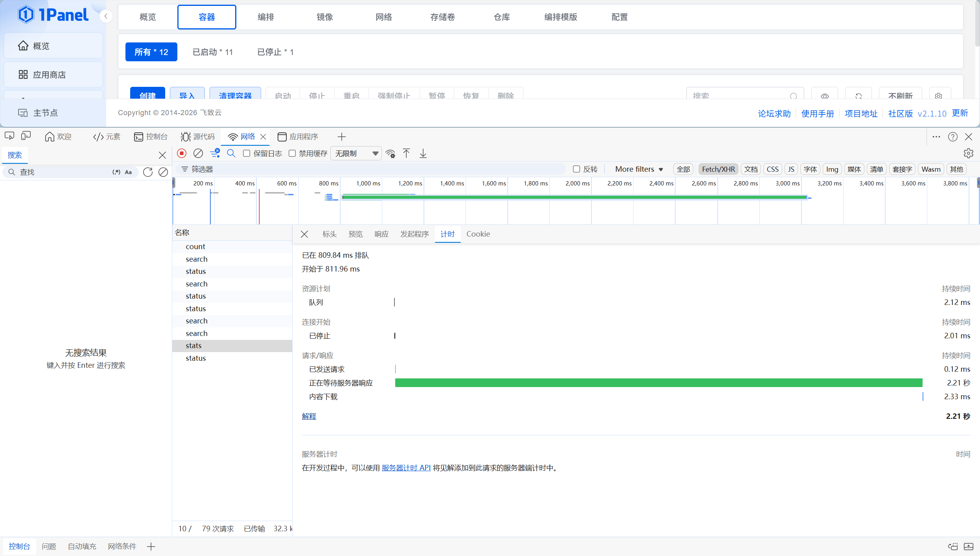Click the clear network log icon

[198, 153]
